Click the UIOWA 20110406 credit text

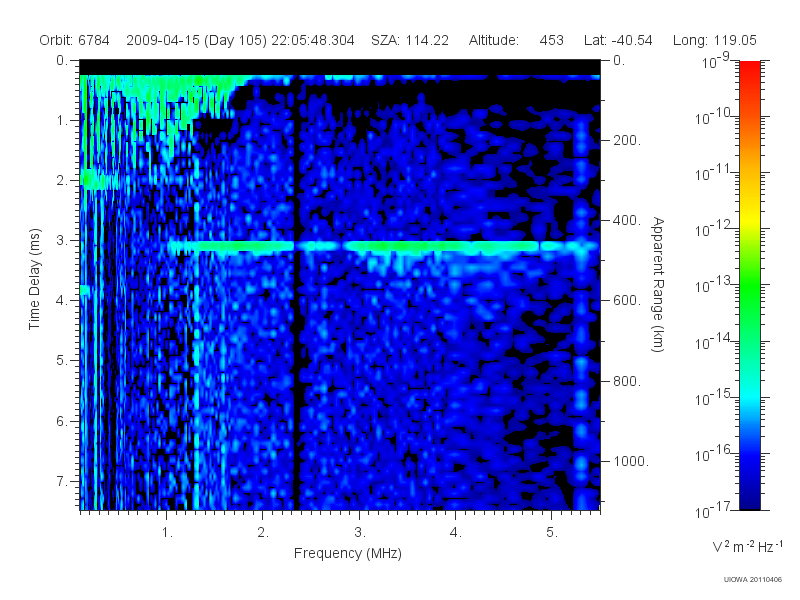pos(753,579)
